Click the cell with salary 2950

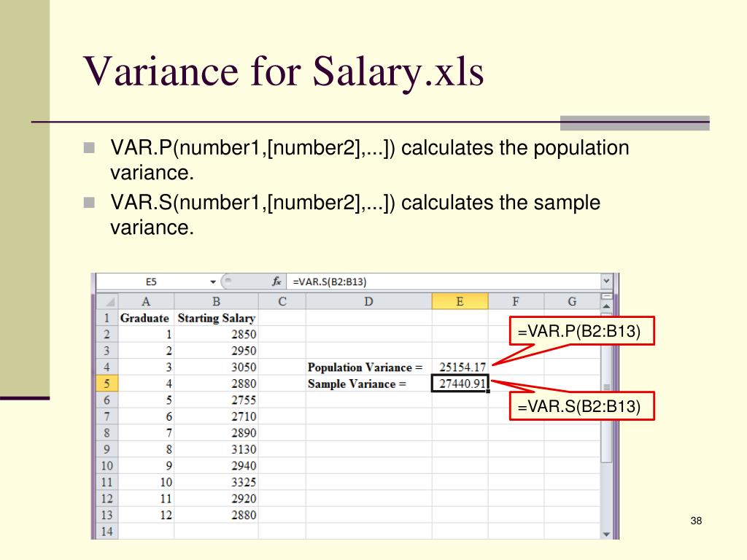[216, 351]
